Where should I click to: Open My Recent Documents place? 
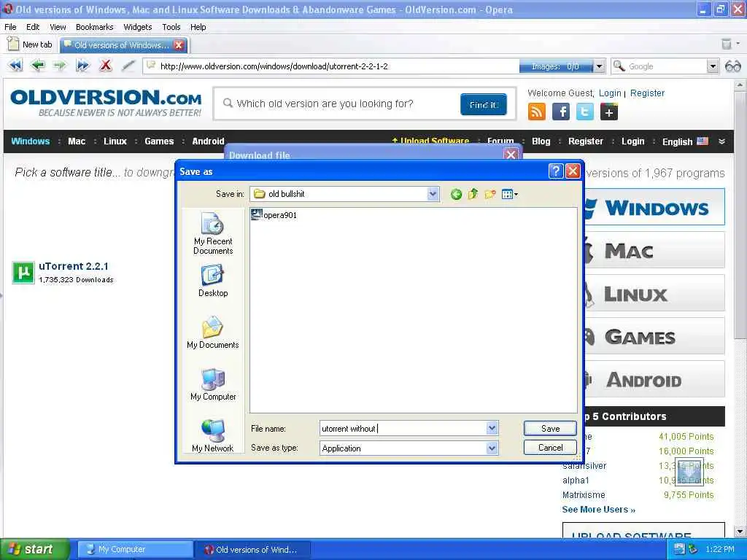213,234
